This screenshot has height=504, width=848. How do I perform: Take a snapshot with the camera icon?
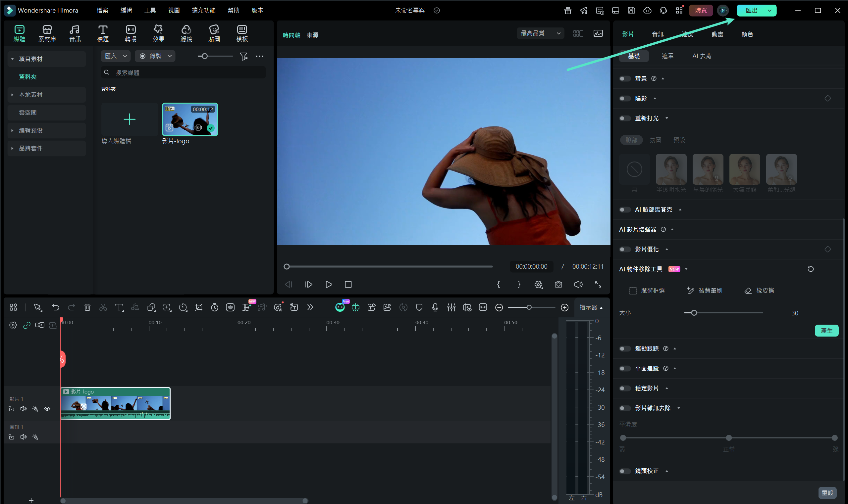[558, 284]
